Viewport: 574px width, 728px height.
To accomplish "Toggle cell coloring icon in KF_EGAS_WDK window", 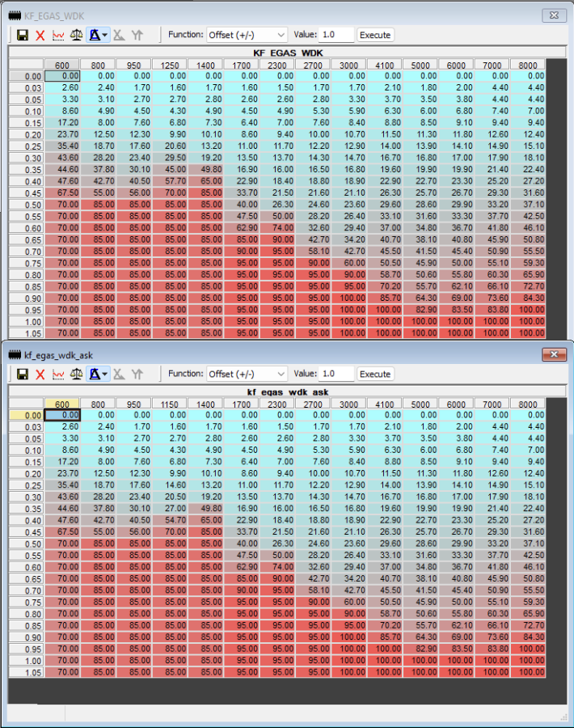I will (x=95, y=35).
